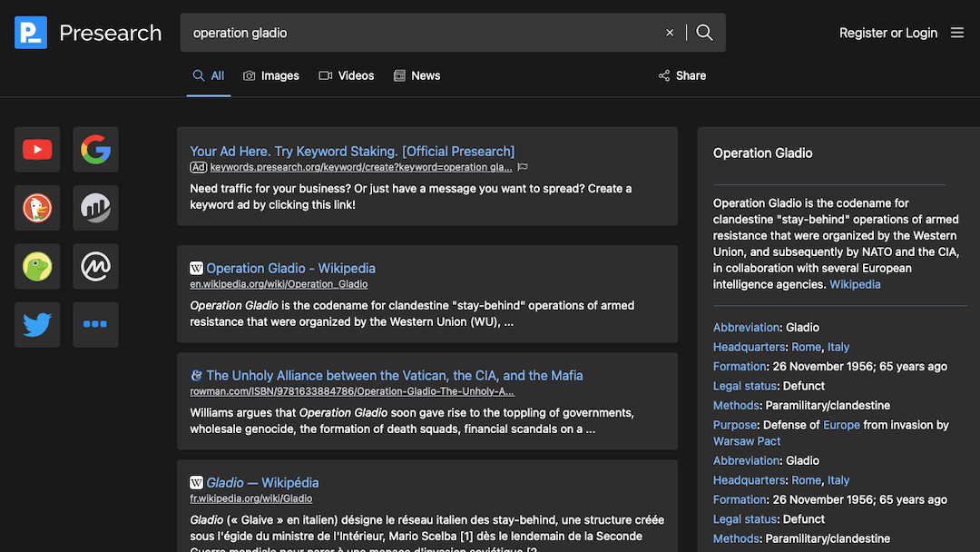Click the first Formation label in the info panel

pyautogui.click(x=740, y=366)
